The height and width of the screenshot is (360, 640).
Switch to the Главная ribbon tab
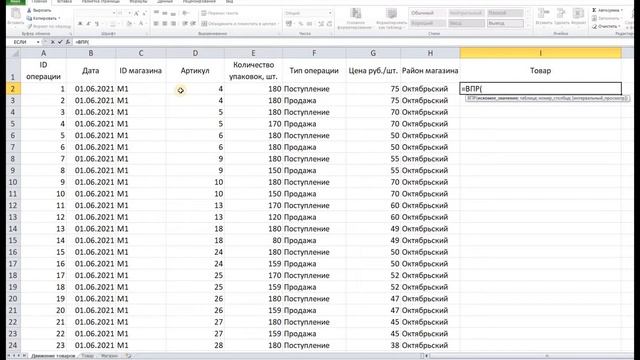40,2
